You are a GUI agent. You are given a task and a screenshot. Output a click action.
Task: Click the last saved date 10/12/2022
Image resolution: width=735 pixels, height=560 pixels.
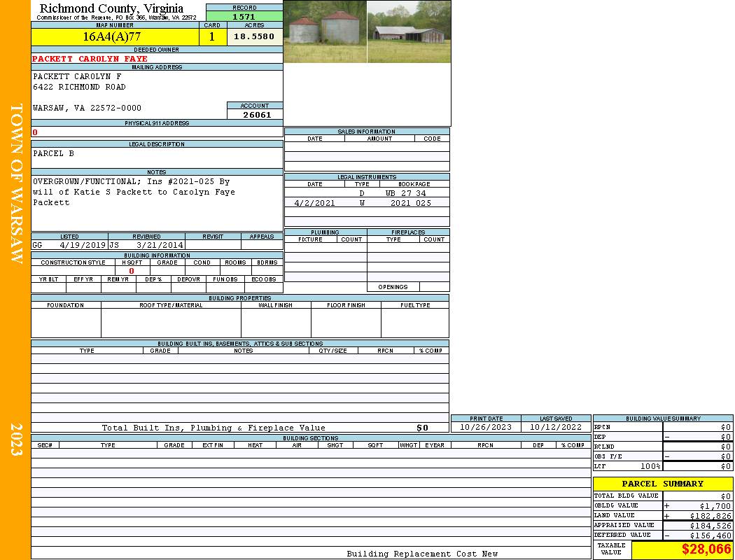tap(556, 427)
